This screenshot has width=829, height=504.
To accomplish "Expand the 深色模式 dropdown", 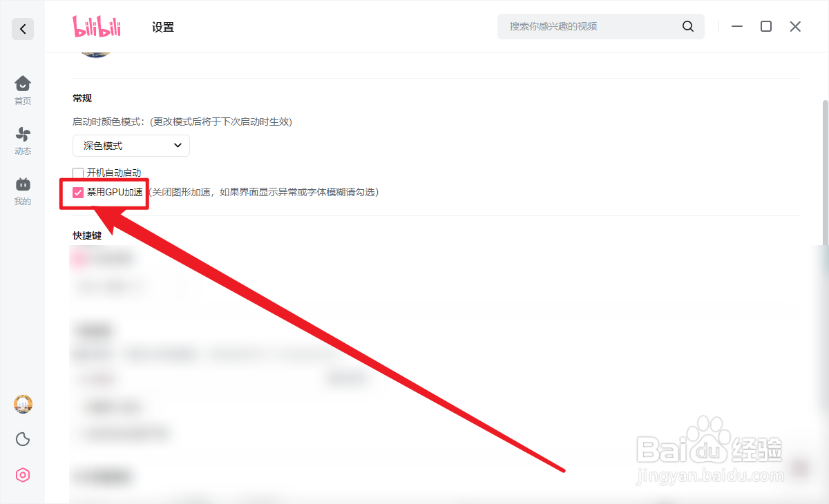I will [131, 146].
